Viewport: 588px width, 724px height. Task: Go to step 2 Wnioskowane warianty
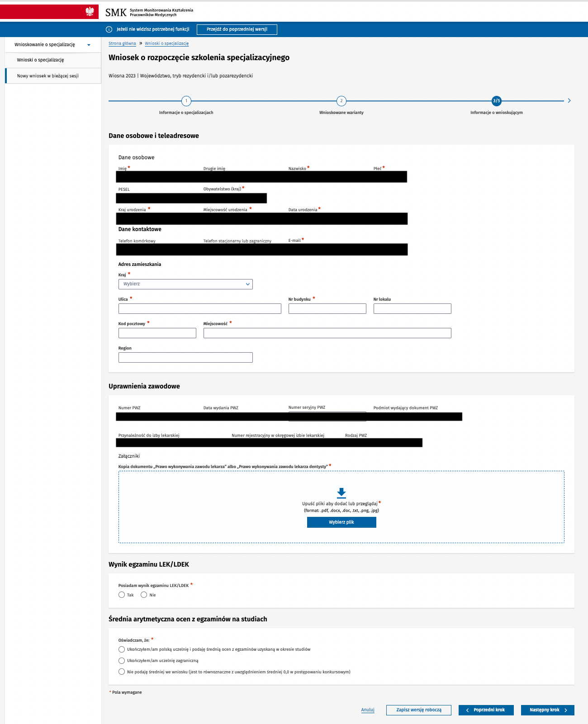coord(341,101)
